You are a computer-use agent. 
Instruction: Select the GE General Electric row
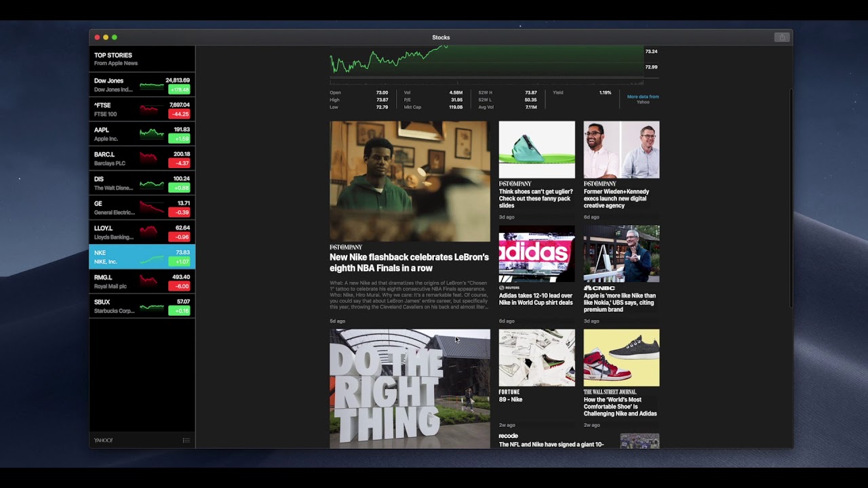(142, 207)
